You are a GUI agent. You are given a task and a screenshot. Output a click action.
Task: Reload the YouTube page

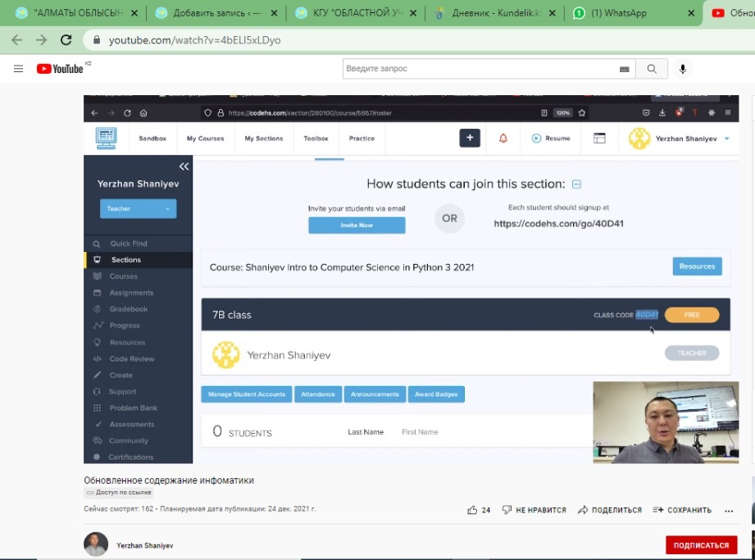point(66,40)
